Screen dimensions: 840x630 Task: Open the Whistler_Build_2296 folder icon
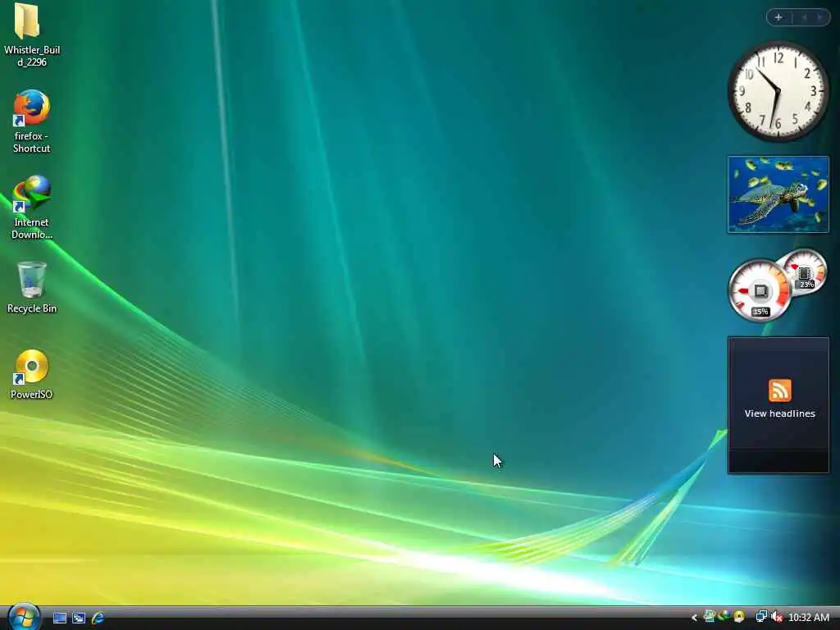coord(32,35)
